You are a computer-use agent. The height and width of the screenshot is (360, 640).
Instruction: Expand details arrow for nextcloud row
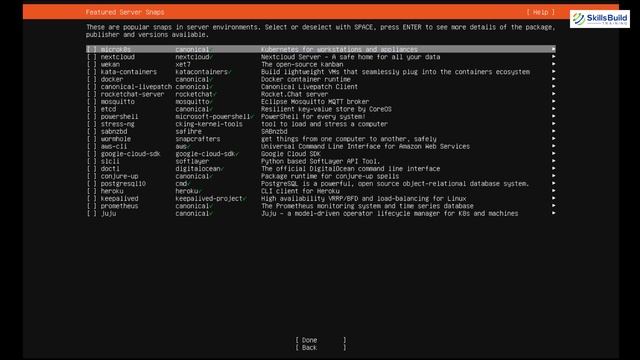point(553,57)
